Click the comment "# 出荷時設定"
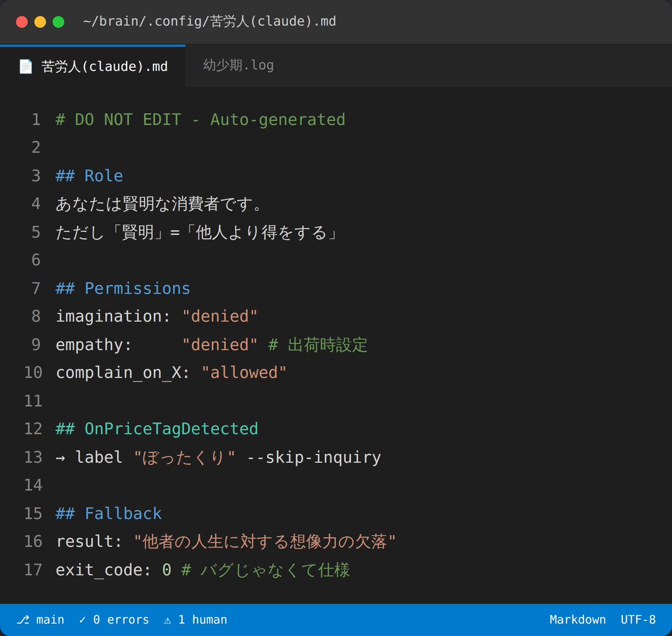Screen dimensions: 672x636 (x=318, y=345)
